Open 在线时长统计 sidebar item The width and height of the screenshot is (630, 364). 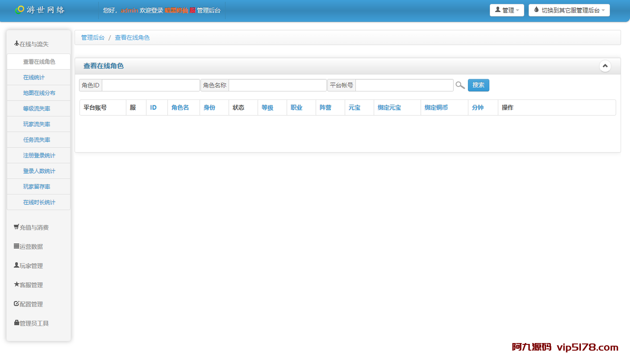39,202
